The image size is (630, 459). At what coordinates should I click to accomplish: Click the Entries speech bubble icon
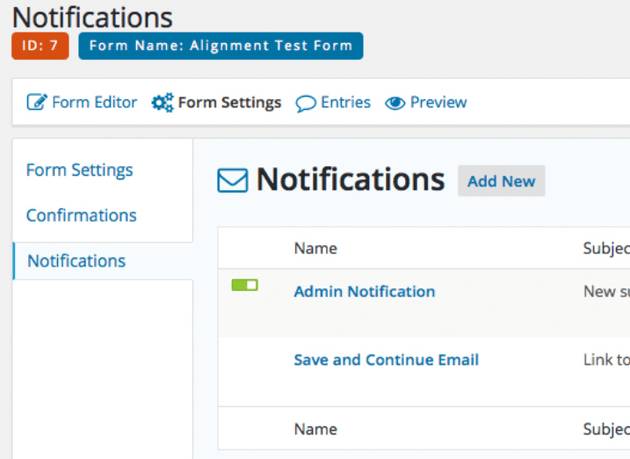coord(306,103)
